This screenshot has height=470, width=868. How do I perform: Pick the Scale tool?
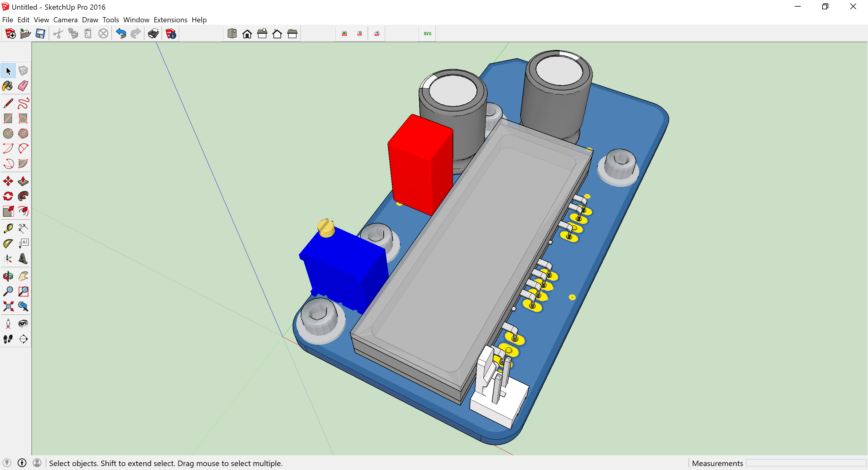(8, 211)
